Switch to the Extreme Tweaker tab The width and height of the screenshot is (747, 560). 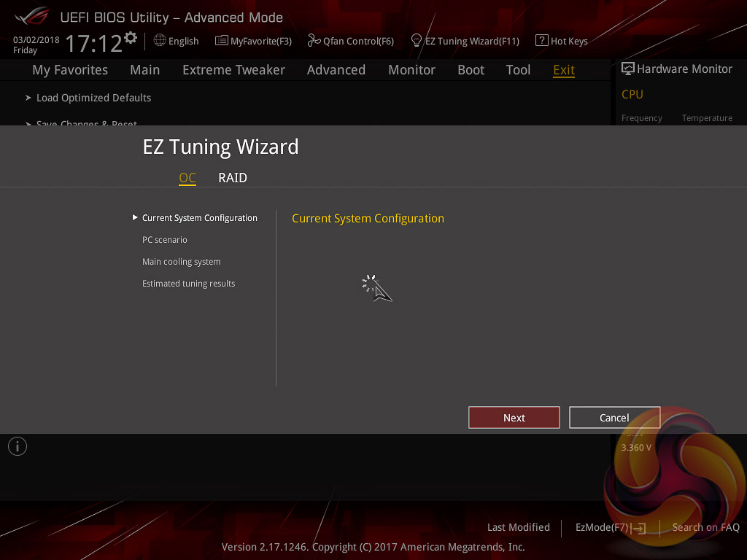click(233, 70)
